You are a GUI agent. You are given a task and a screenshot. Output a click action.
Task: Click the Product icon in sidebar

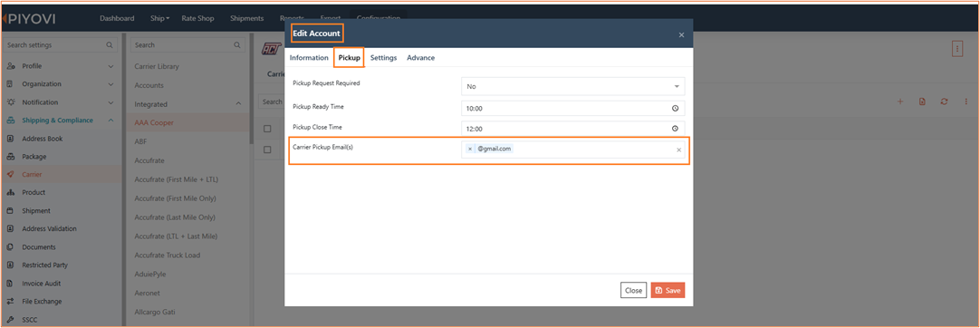(x=11, y=193)
